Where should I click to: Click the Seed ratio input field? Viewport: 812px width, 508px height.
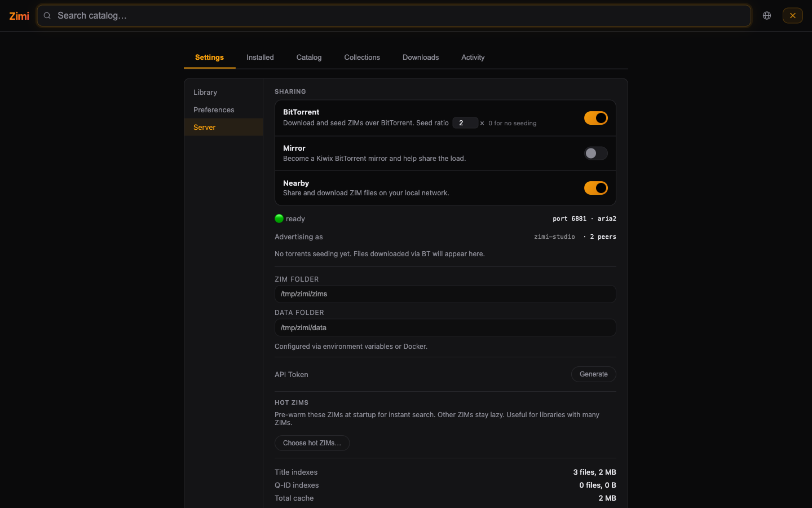tap(465, 123)
